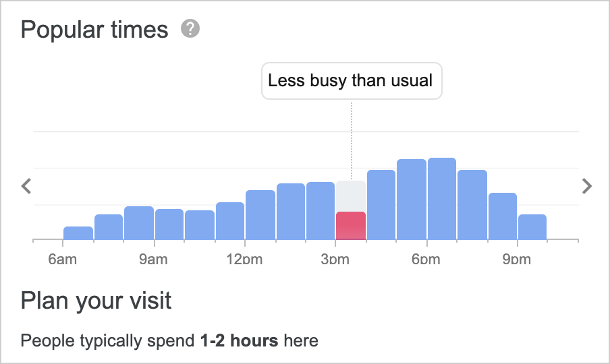Click the 5pm bar before 6pm tick
The image size is (610, 364).
point(412,200)
